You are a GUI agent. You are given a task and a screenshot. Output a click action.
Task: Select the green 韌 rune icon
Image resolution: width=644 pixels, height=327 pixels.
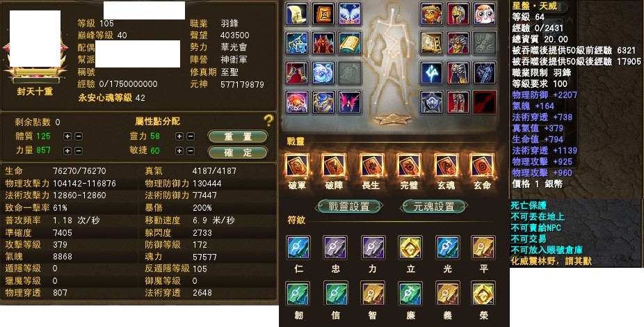298,293
